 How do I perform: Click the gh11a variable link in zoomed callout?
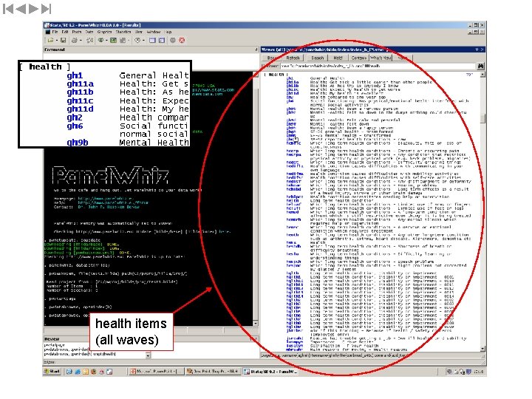click(x=80, y=83)
